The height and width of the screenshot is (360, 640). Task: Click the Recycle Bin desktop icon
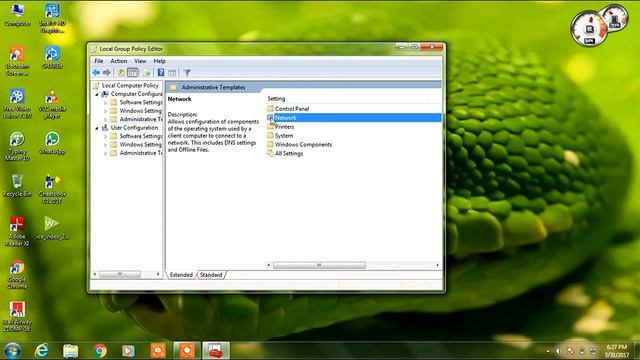coord(17,186)
